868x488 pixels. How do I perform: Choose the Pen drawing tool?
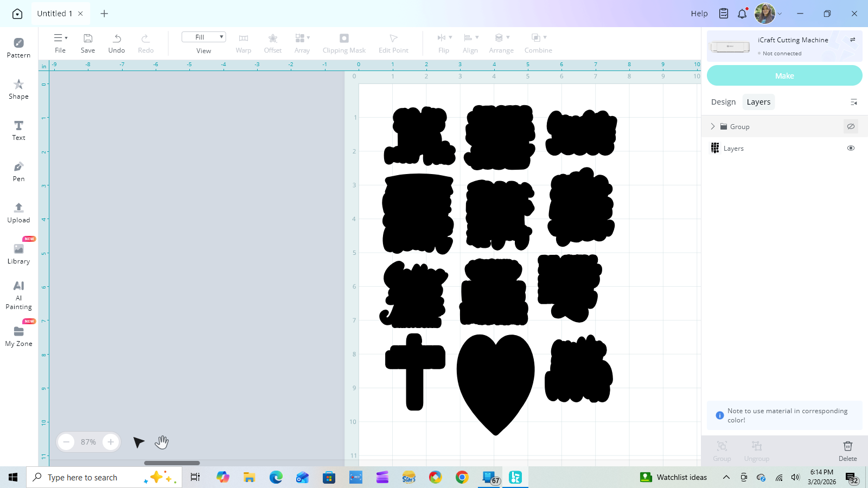pos(18,171)
